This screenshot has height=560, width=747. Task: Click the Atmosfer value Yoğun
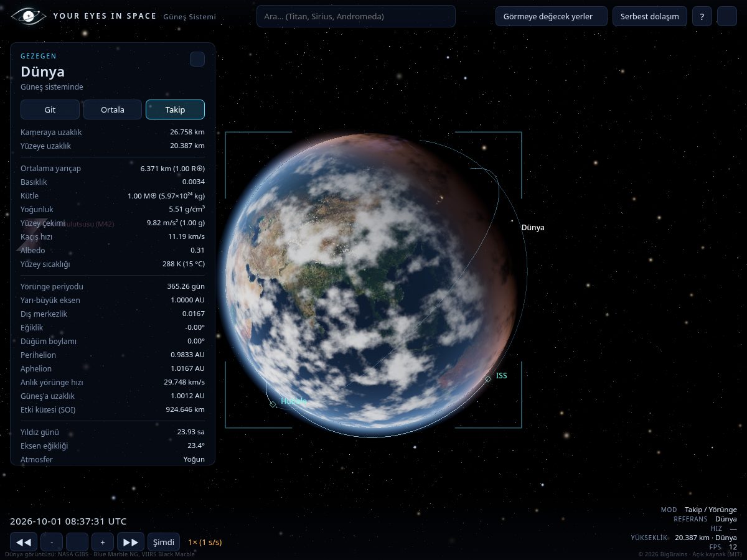[194, 459]
